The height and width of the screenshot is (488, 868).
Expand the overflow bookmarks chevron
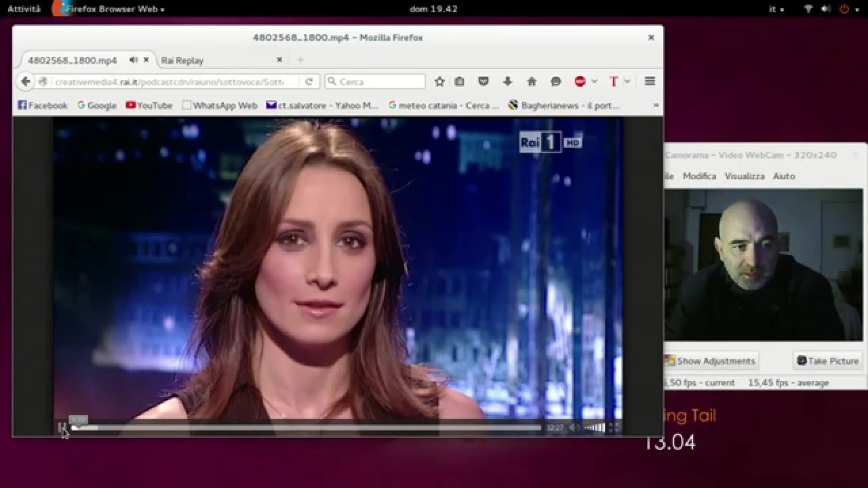[655, 105]
